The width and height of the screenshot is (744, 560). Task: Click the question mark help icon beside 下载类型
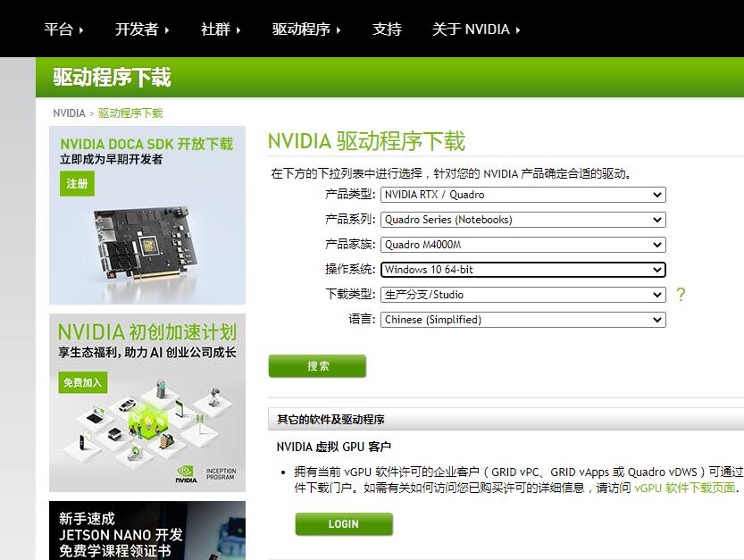pyautogui.click(x=681, y=295)
